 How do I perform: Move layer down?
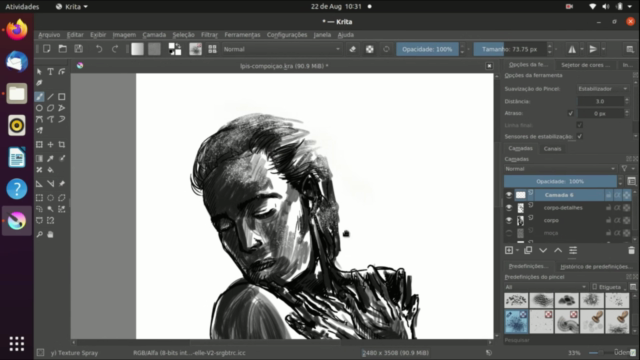click(x=543, y=250)
